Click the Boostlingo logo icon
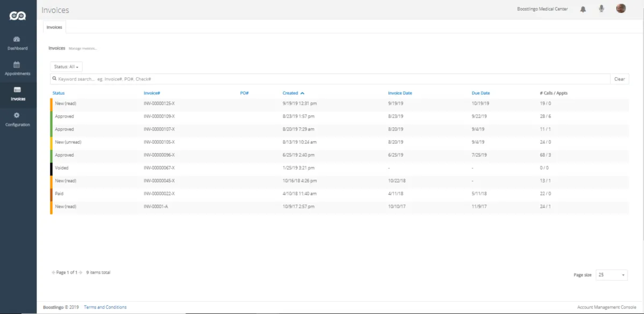This screenshot has height=314, width=644. pos(18,16)
